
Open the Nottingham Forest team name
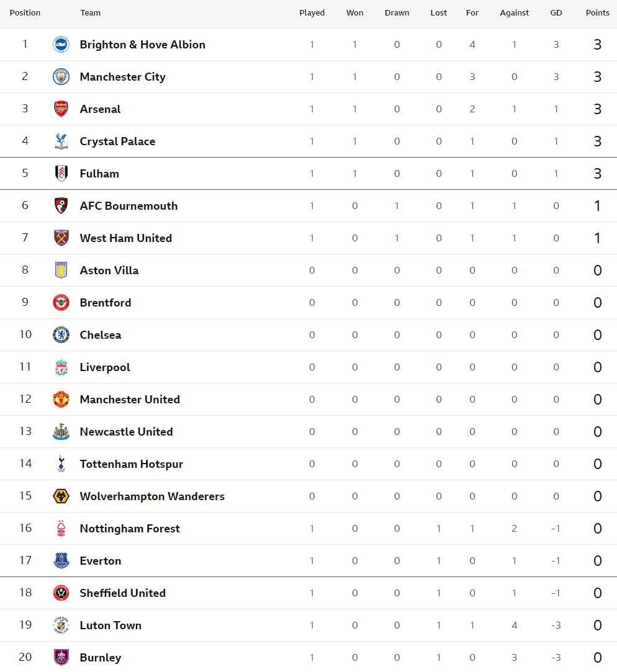[130, 529]
